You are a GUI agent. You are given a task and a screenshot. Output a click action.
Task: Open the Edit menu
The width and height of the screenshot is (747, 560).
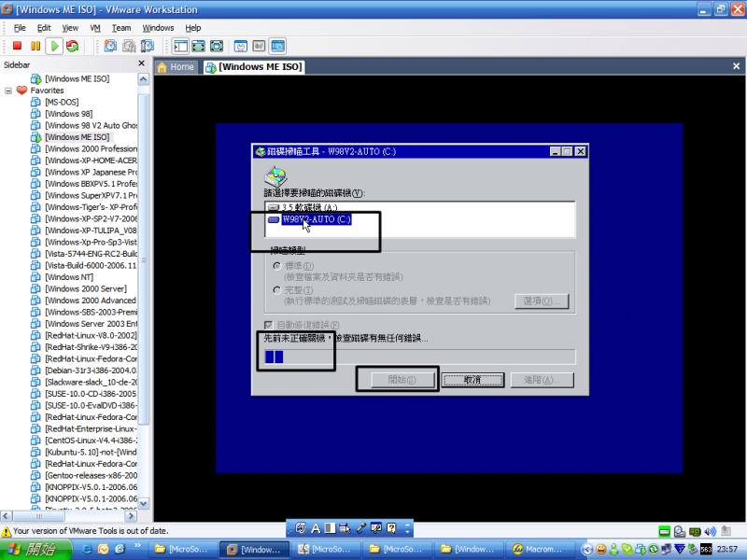pyautogui.click(x=44, y=28)
